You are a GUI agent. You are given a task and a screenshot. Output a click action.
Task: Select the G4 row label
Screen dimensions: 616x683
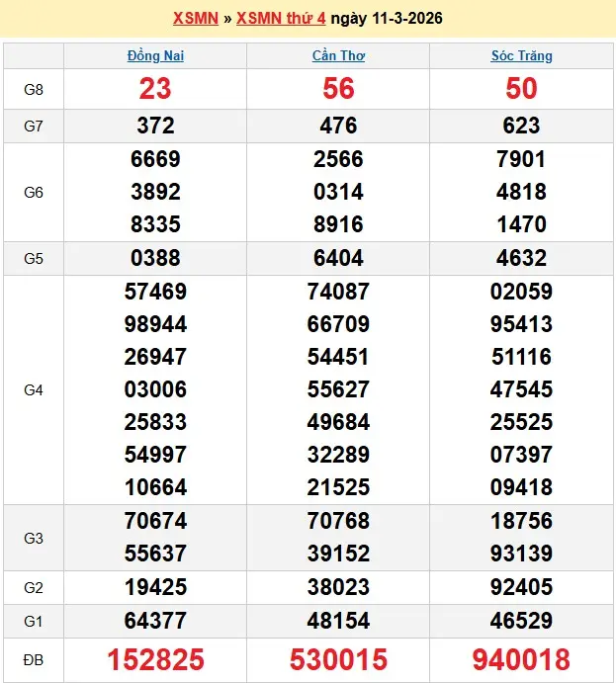point(33,389)
